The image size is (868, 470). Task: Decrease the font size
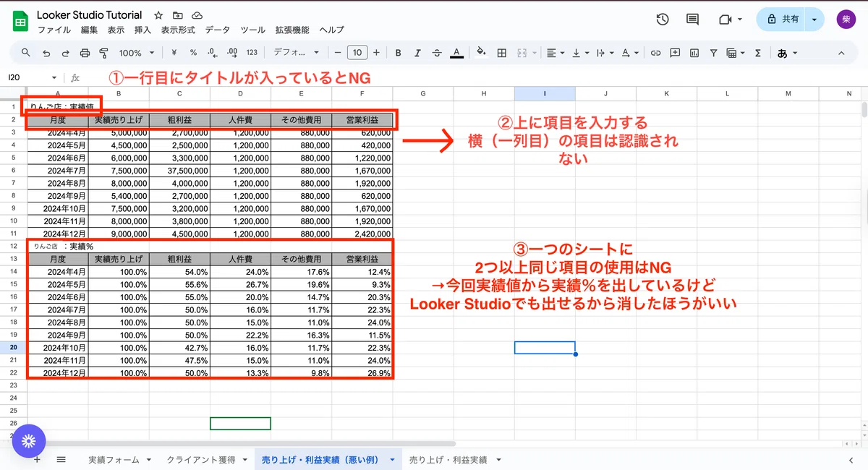pyautogui.click(x=337, y=53)
